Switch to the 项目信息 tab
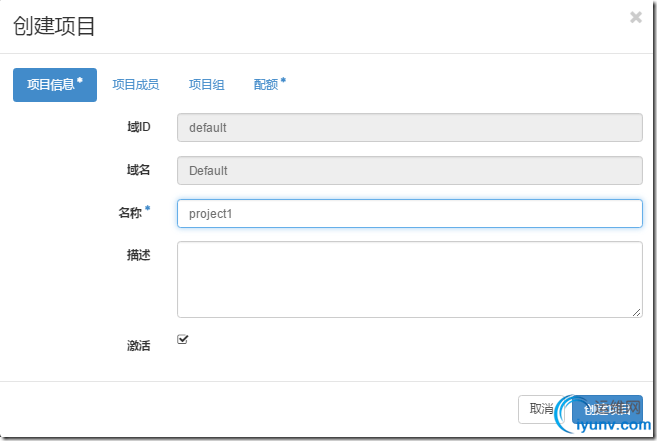Viewport: 657px width, 441px height. (54, 85)
